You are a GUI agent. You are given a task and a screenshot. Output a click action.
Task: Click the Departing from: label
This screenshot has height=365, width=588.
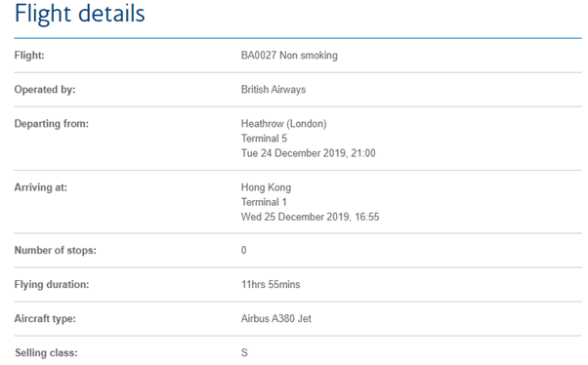(52, 124)
